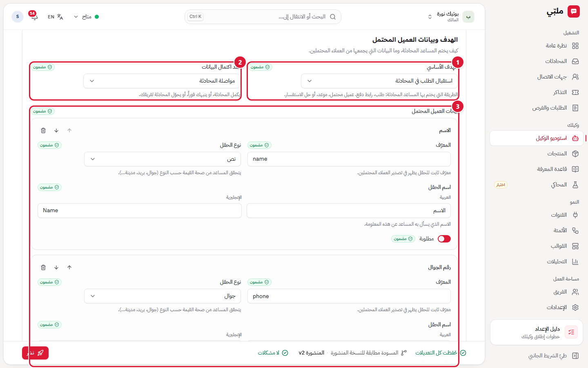Image resolution: width=588 pixels, height=368 pixels.
Task: Switch language using the EN translate icon
Action: [x=56, y=17]
